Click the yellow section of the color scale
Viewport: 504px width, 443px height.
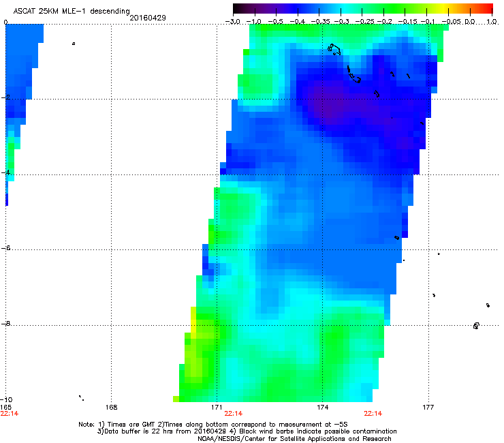(443, 9)
